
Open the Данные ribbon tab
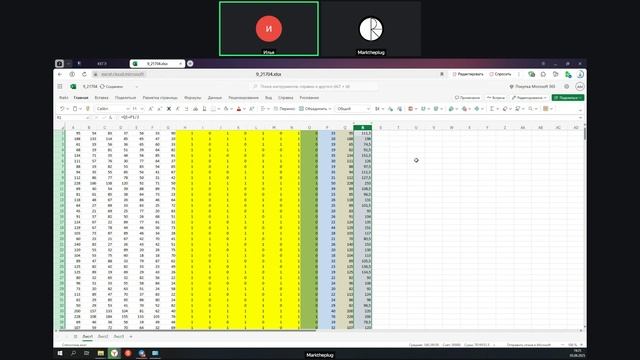point(215,98)
